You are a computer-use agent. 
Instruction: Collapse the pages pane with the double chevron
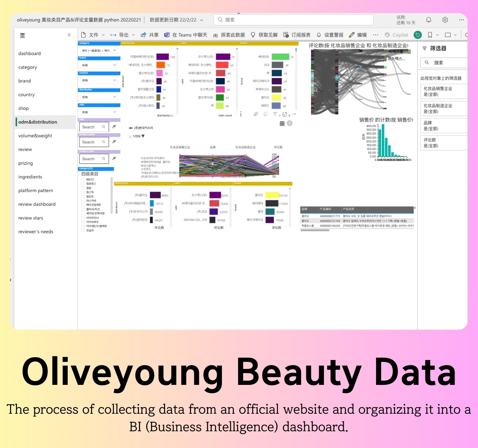pyautogui.click(x=69, y=35)
